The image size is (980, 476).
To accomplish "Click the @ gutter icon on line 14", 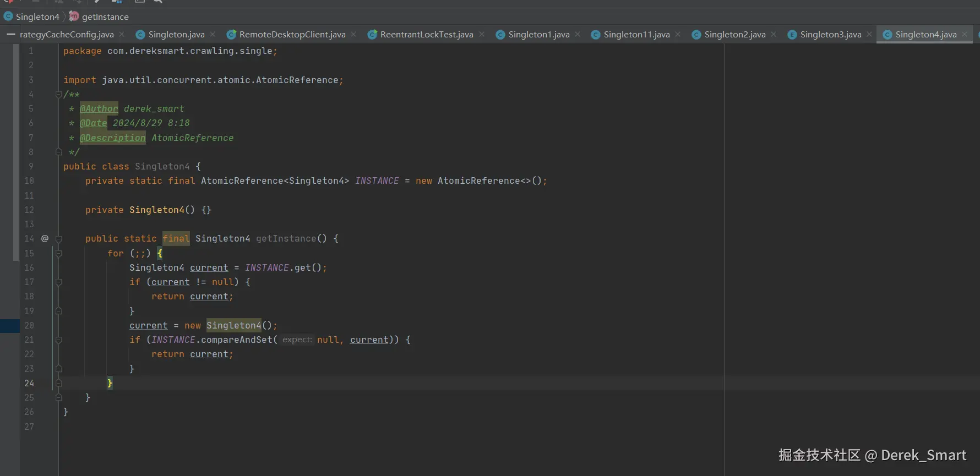I will tap(45, 238).
